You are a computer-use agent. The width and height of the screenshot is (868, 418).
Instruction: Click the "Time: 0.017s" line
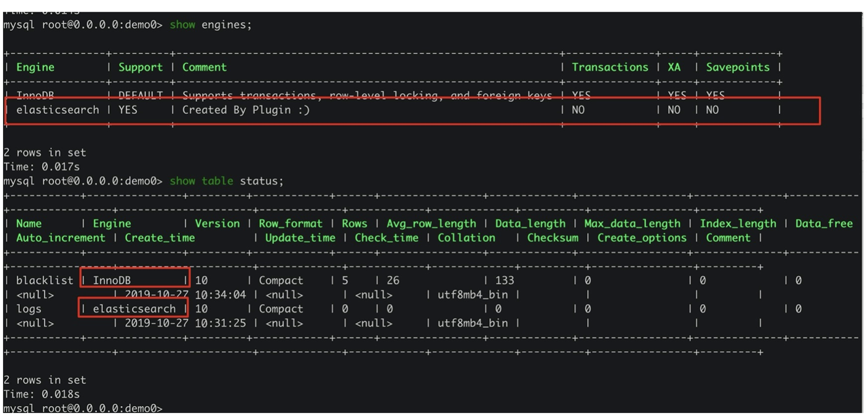(42, 167)
